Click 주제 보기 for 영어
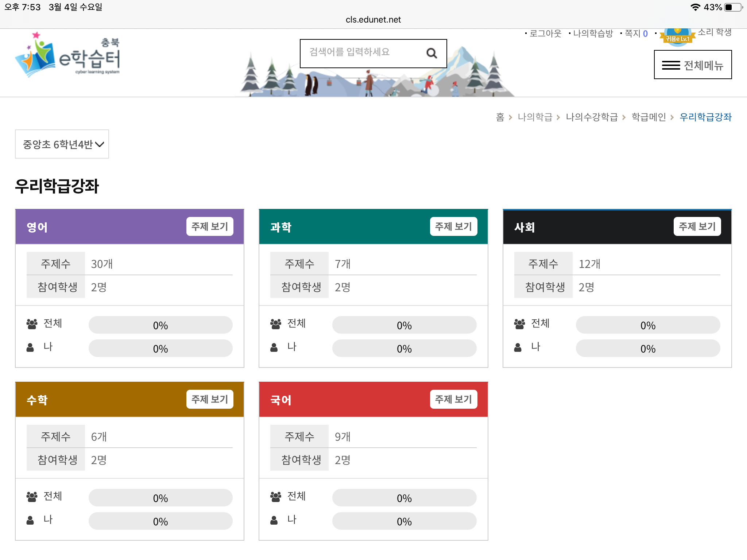 [210, 226]
